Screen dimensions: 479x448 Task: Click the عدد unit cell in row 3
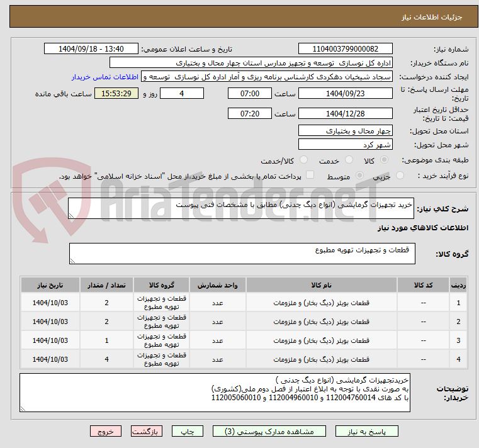click(218, 340)
